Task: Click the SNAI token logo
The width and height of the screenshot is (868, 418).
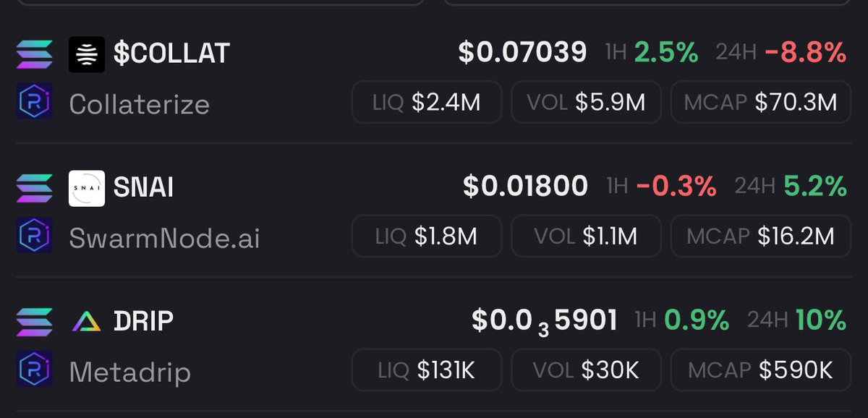Action: click(x=87, y=189)
